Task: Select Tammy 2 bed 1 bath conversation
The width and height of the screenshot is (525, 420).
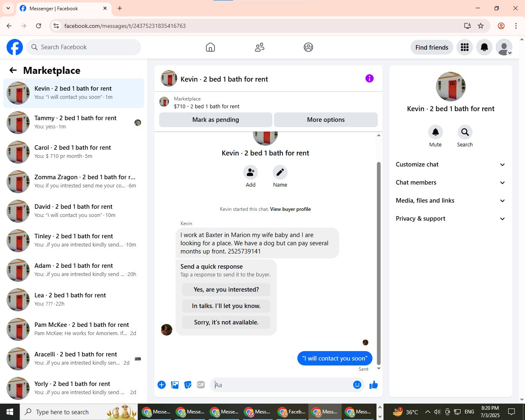Action: click(x=74, y=123)
